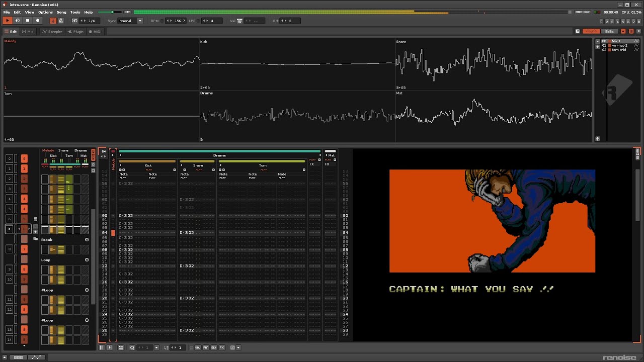
Task: Close the Loop section in sequencer
Action: [x=87, y=260]
